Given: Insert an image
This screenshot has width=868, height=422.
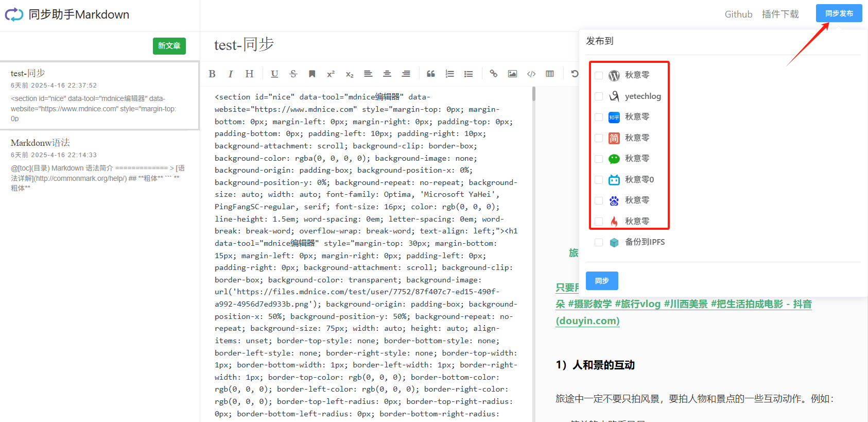Looking at the screenshot, I should (512, 74).
